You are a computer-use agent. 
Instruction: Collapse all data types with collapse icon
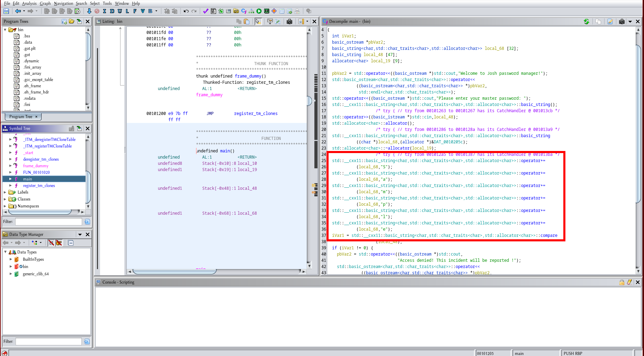pos(71,243)
